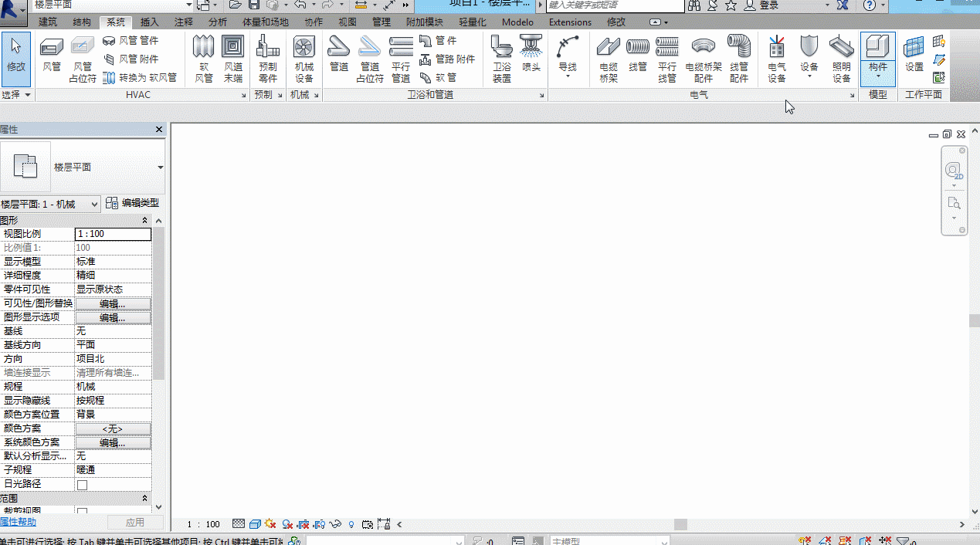Image resolution: width=980 pixels, height=545 pixels.
Task: Click 编辑... for 可见性/图形替换
Action: click(x=113, y=304)
